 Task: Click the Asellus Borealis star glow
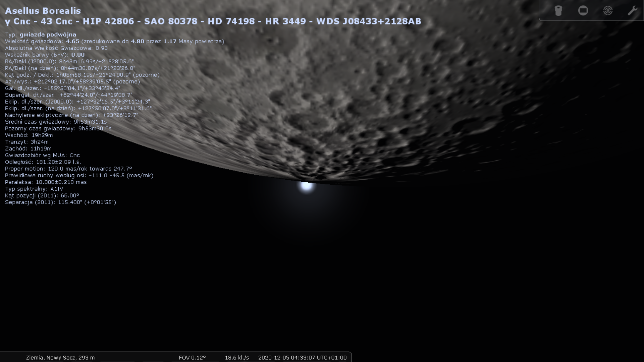click(306, 186)
